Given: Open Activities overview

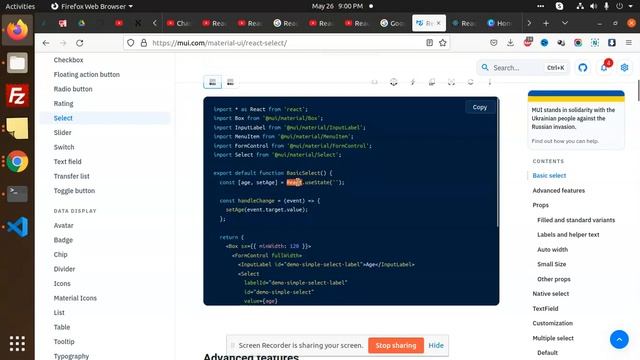Looking at the screenshot, I should (20, 6).
